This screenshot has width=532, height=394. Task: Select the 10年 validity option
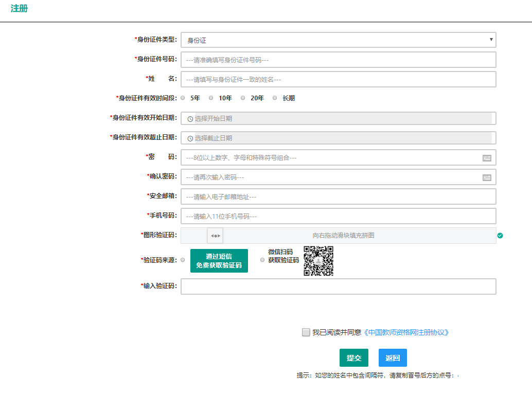(x=211, y=98)
